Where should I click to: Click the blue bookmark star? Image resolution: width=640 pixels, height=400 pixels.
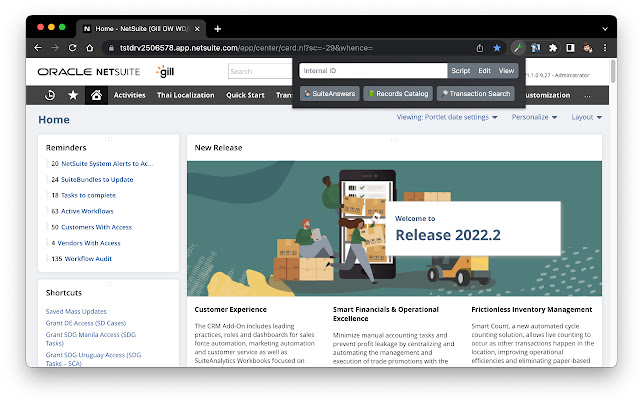click(x=497, y=48)
